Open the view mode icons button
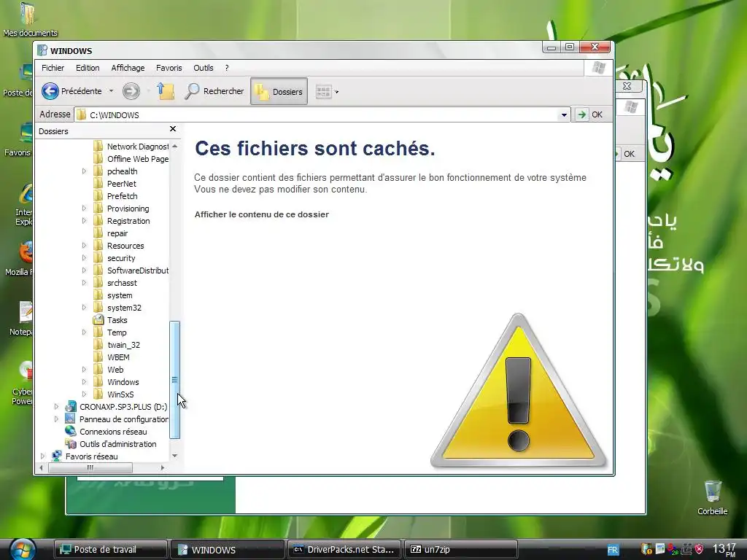The height and width of the screenshot is (560, 747). click(323, 91)
